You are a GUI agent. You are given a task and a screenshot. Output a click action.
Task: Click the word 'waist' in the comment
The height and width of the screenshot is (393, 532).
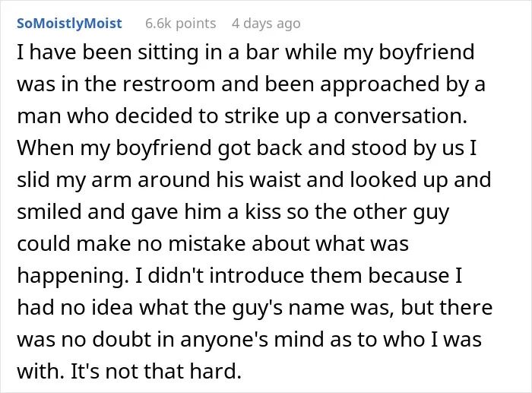point(275,179)
